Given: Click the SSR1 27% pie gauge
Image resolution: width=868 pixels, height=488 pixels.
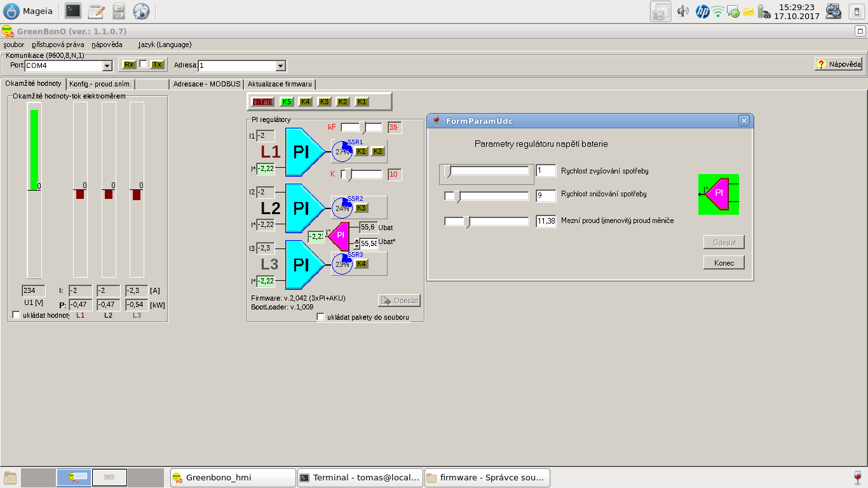Looking at the screenshot, I should [x=342, y=152].
